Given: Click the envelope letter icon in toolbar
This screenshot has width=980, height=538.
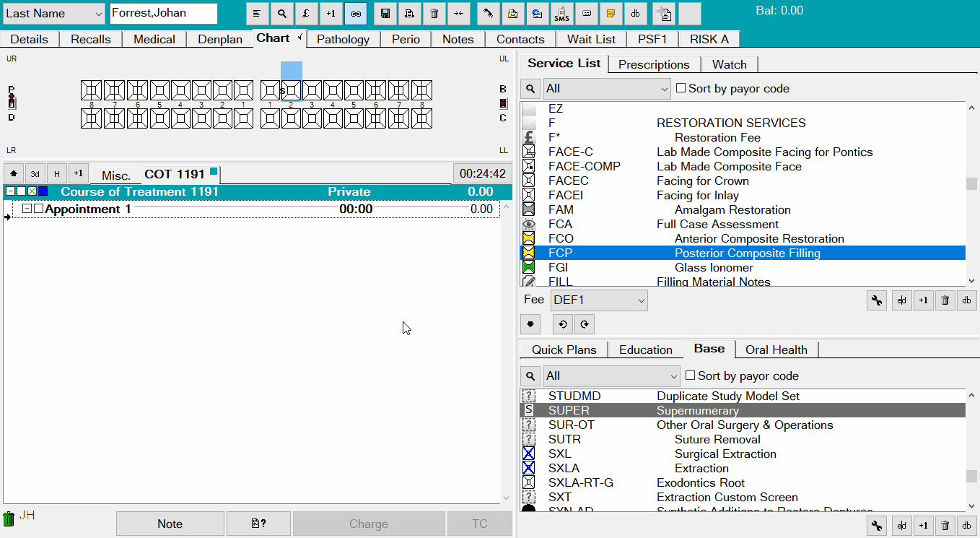Looking at the screenshot, I should point(512,14).
